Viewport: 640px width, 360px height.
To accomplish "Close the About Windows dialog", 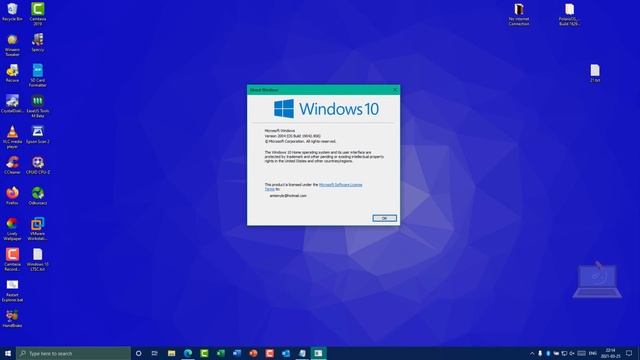I will (x=395, y=90).
